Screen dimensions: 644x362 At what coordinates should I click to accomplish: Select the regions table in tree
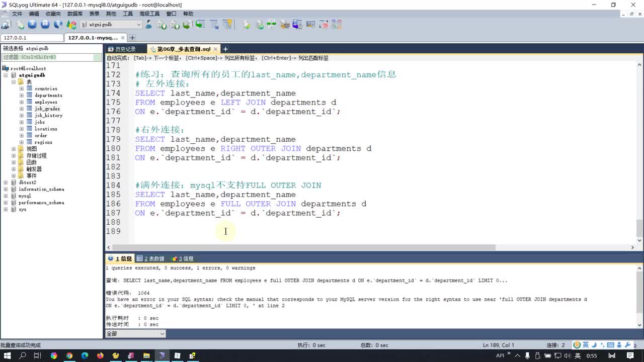point(43,142)
